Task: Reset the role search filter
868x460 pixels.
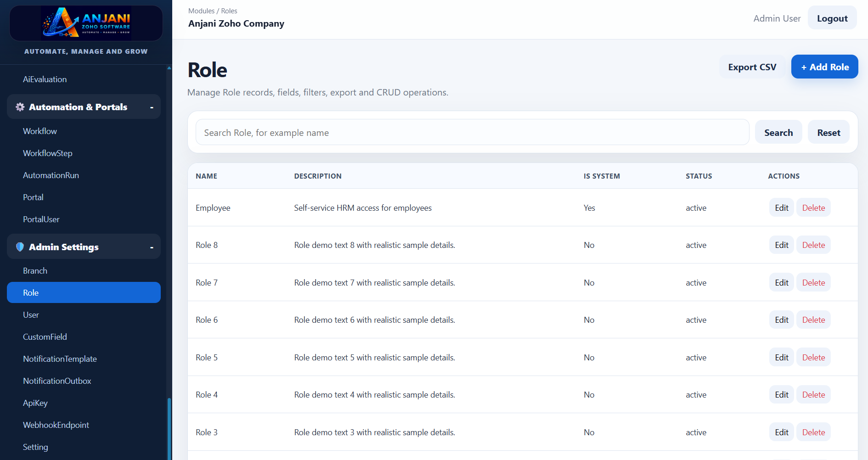Action: point(829,133)
